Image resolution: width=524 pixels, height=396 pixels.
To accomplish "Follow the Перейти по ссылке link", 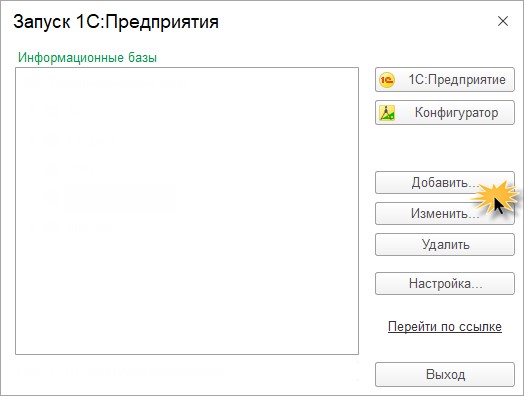I will pos(445,326).
